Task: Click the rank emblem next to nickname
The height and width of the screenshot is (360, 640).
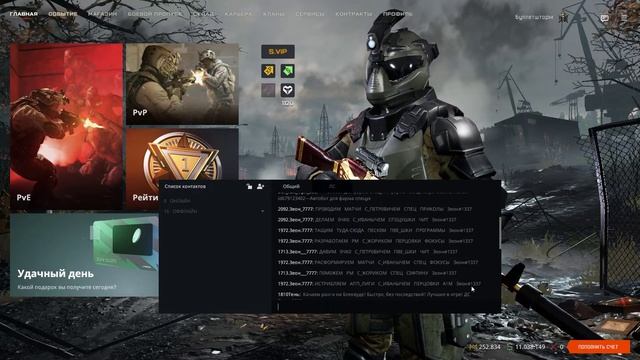Action: click(x=564, y=18)
